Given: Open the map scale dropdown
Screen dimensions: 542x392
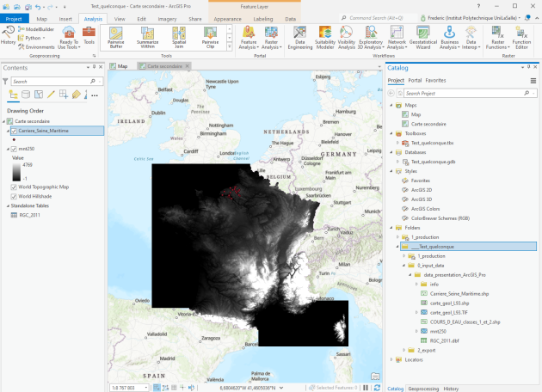Looking at the screenshot, I should 146,388.
